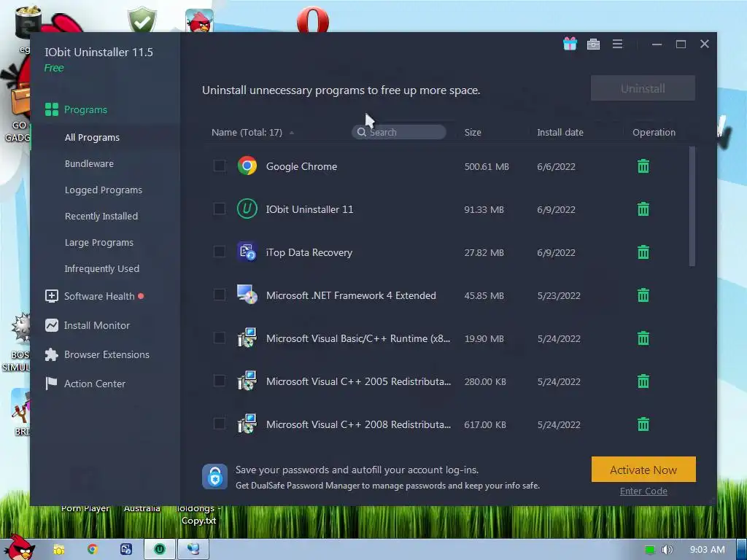Click the iTop Data Recovery program icon
This screenshot has width=747, height=560.
pyautogui.click(x=247, y=252)
